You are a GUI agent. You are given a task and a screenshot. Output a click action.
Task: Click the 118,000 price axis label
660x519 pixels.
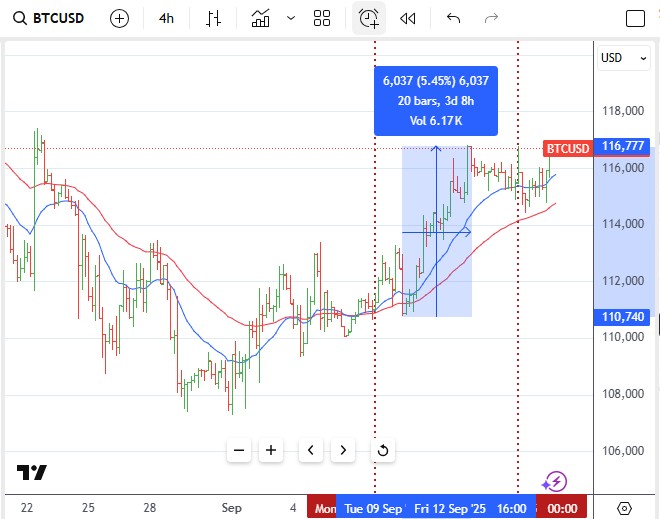[623, 111]
